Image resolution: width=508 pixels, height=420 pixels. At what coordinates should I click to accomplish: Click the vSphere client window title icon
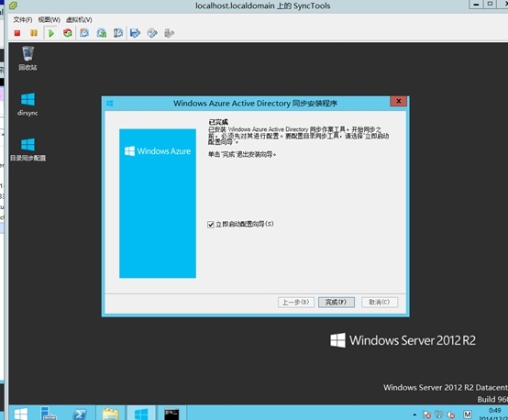pos(13,6)
